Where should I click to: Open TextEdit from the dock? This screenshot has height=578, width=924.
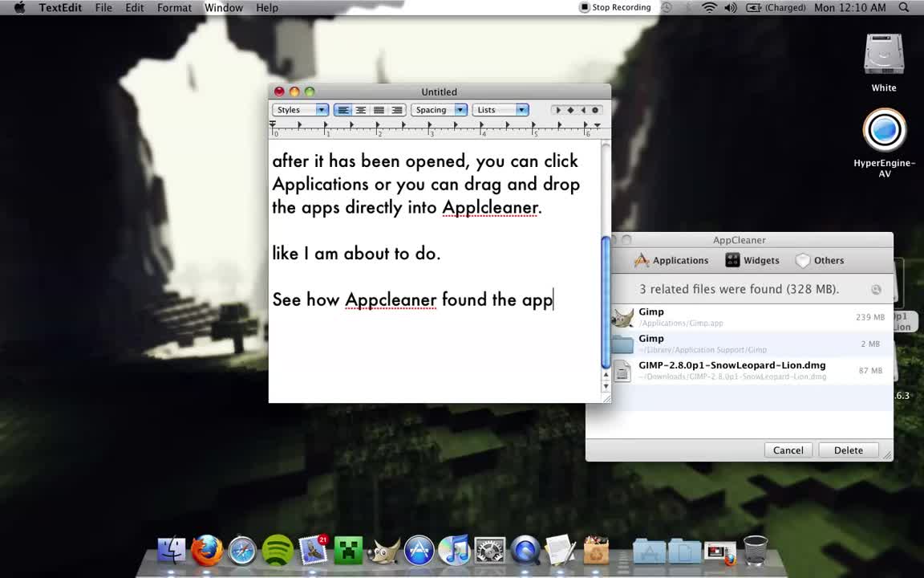560,550
